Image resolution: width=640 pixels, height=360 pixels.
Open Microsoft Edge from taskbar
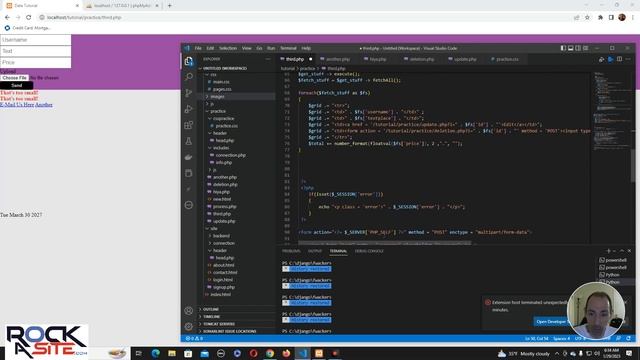156,353
